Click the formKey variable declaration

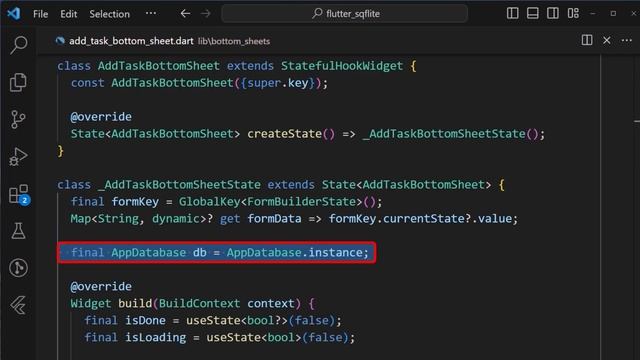tap(135, 201)
